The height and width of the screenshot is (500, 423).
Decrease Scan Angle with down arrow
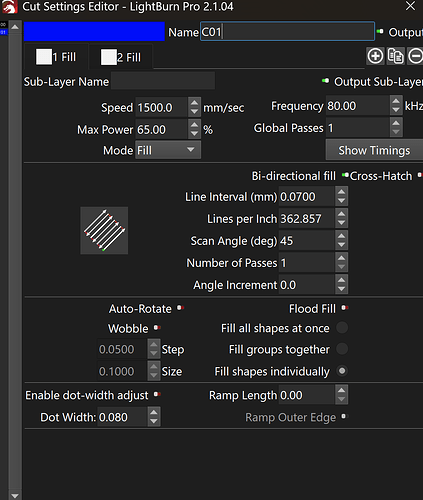[341, 245]
